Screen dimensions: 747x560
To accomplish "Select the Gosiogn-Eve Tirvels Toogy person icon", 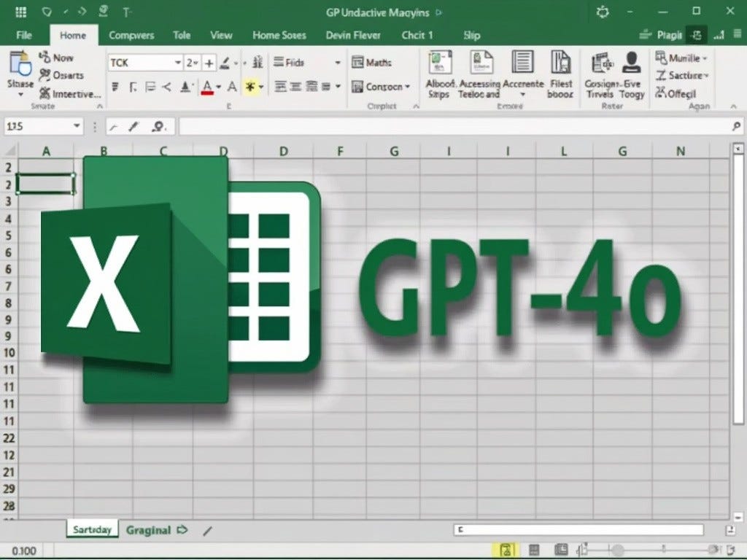I will [630, 61].
